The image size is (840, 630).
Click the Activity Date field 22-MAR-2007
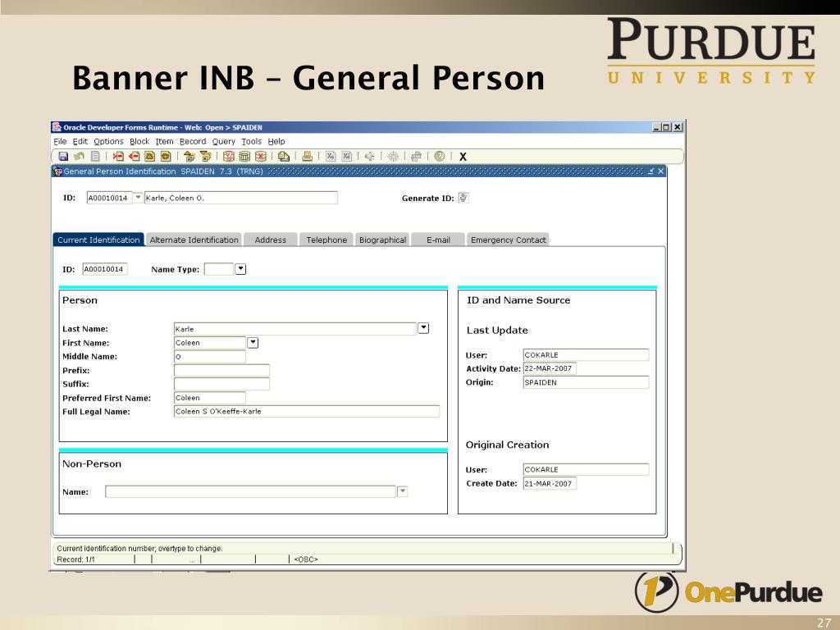(x=550, y=368)
